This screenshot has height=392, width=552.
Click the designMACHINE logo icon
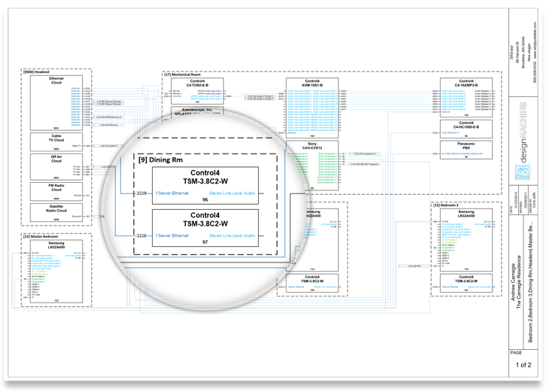click(x=523, y=172)
